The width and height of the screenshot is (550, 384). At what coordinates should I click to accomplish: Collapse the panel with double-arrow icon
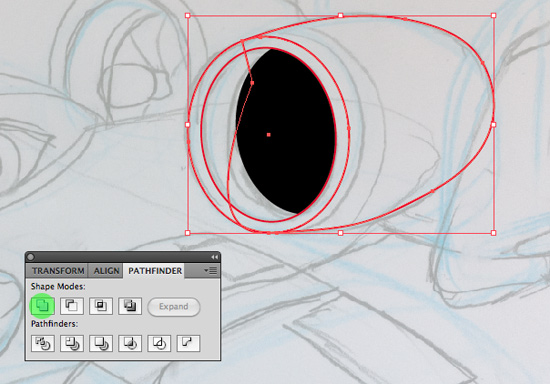214,257
